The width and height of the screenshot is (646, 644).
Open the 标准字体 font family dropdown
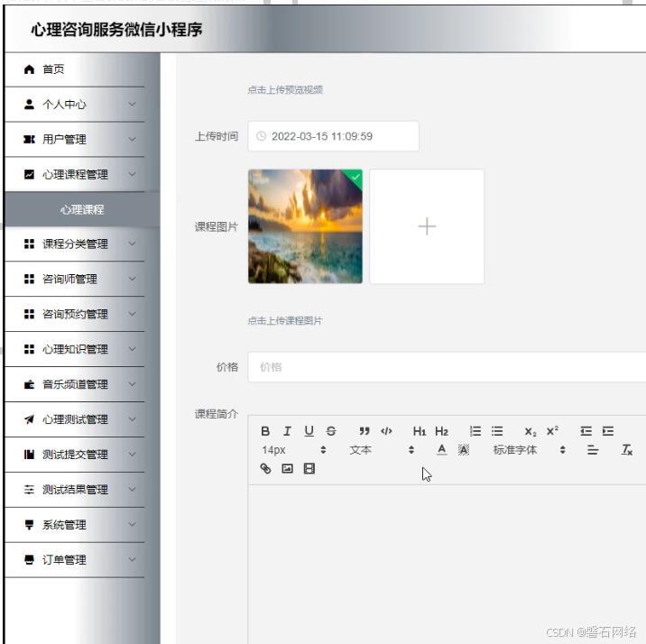coord(530,450)
